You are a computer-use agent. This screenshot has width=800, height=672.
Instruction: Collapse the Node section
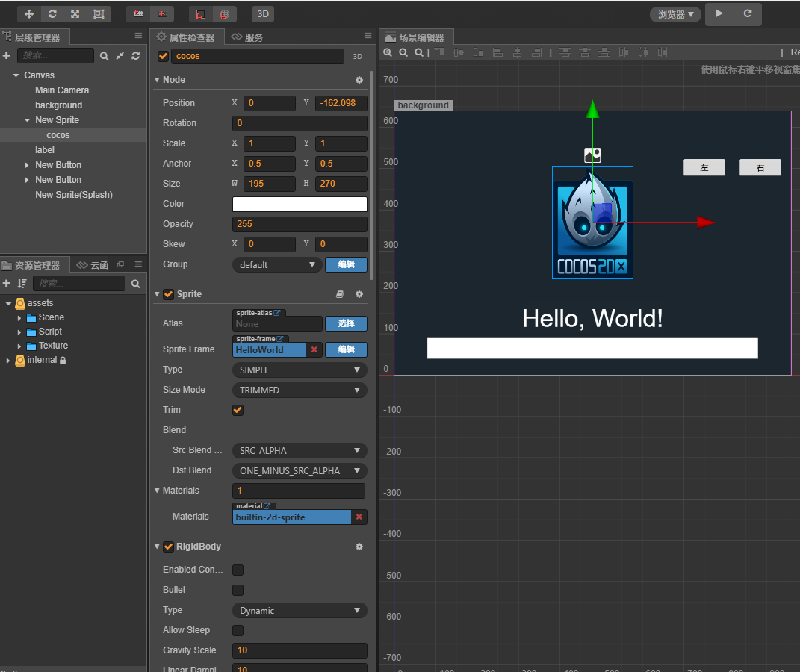coord(157,80)
